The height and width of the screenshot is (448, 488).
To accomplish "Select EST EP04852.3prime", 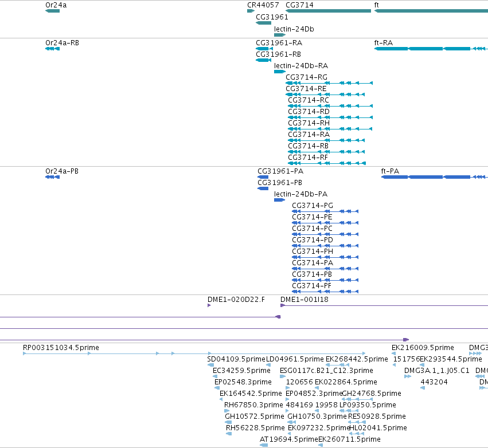I will point(287,399).
